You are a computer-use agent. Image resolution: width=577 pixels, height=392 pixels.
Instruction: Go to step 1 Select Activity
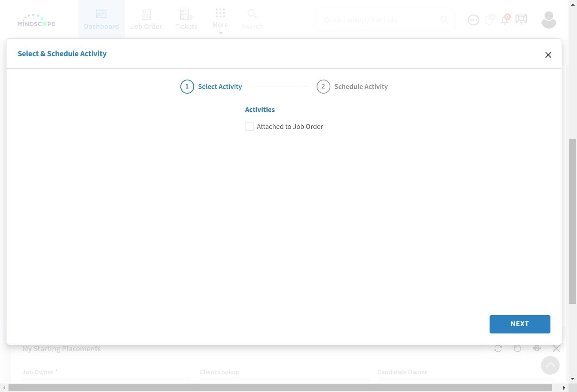211,86
